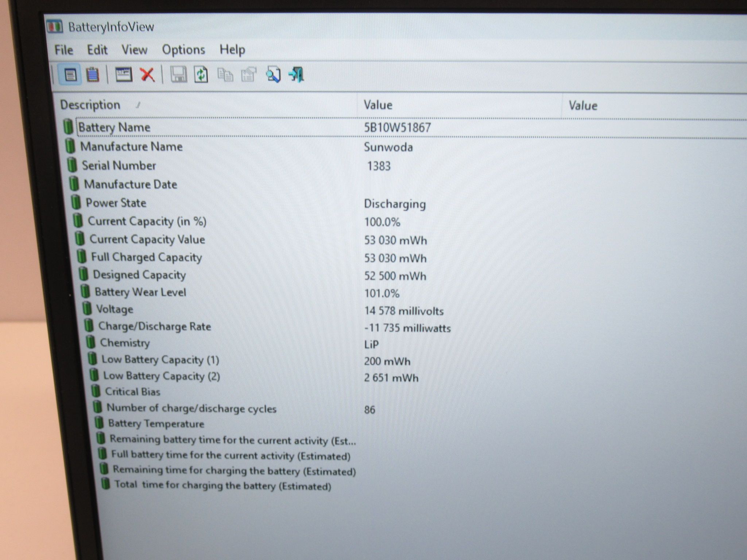Open the File menu

coord(64,50)
